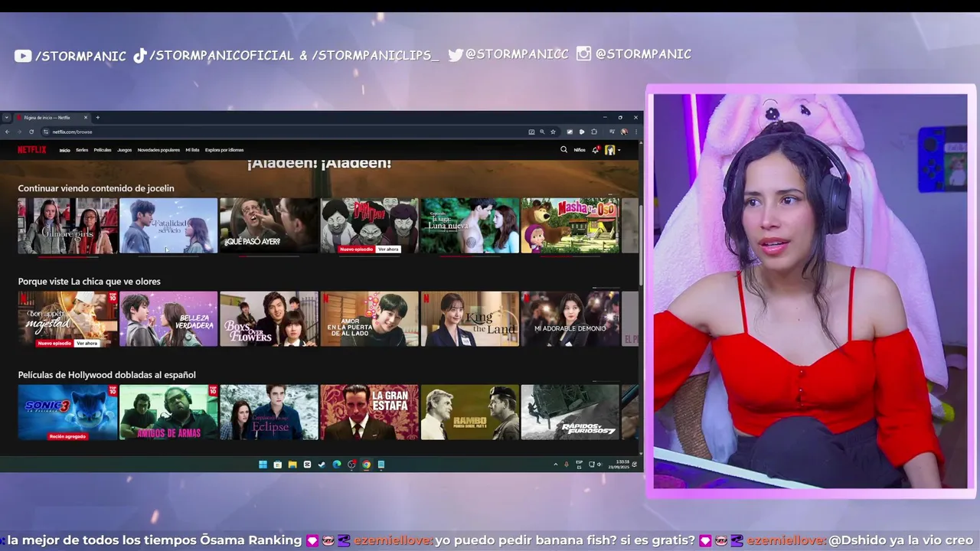
Task: Open Amor en la puerta de al lado
Action: [369, 318]
